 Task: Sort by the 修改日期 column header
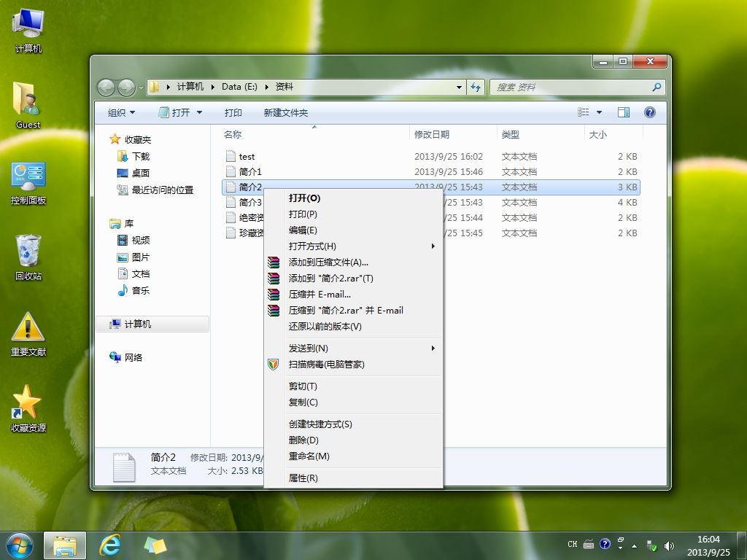(x=432, y=134)
